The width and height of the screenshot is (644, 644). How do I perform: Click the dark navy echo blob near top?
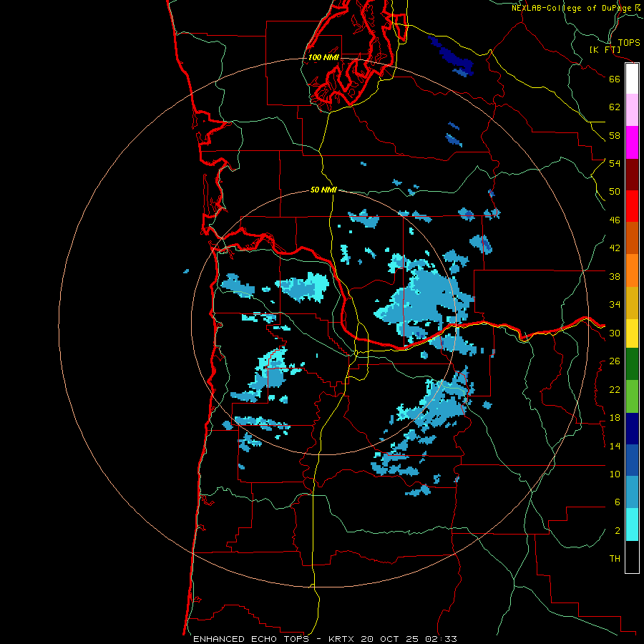click(452, 57)
